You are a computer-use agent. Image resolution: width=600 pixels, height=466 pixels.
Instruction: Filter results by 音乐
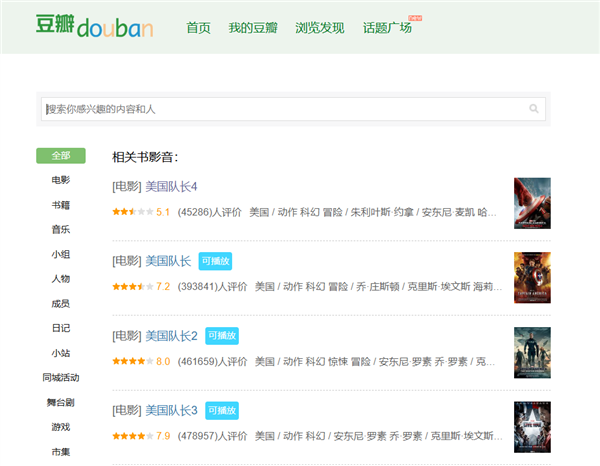(x=61, y=230)
